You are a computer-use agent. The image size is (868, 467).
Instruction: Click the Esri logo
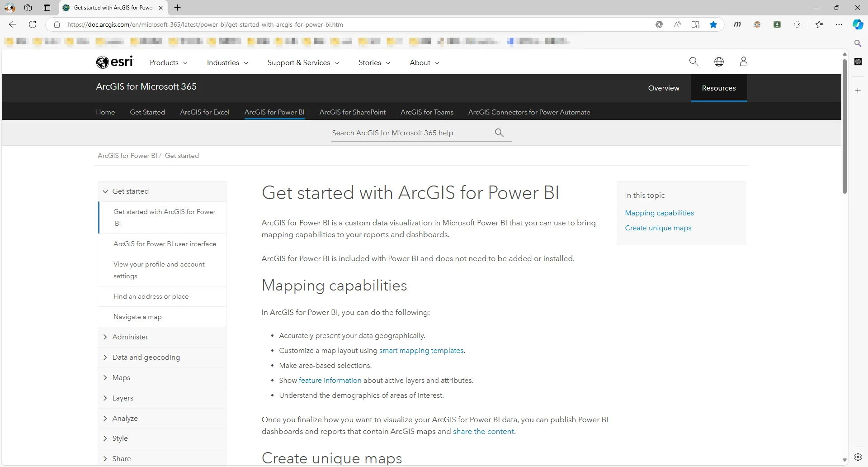point(115,62)
